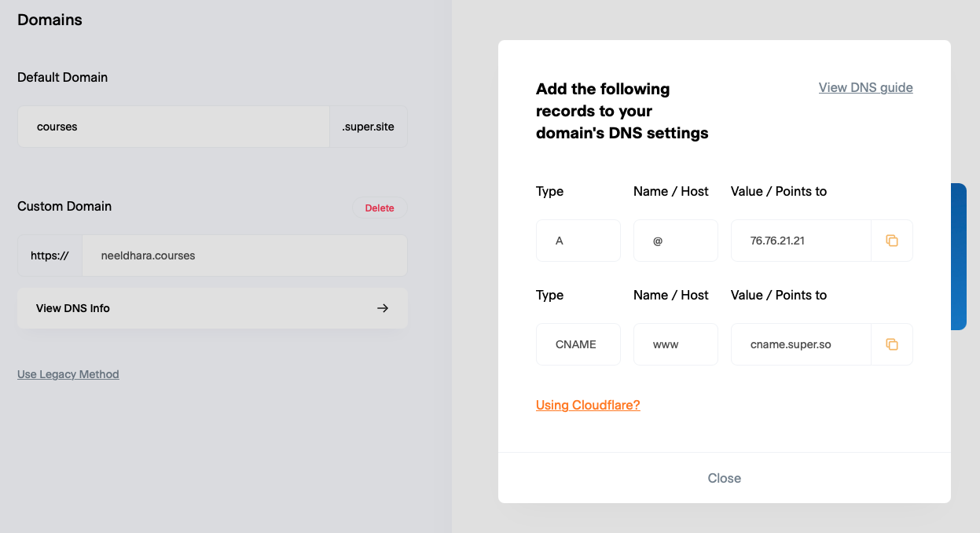The height and width of the screenshot is (533, 980).
Task: Close the DNS records dialog
Action: click(x=724, y=478)
